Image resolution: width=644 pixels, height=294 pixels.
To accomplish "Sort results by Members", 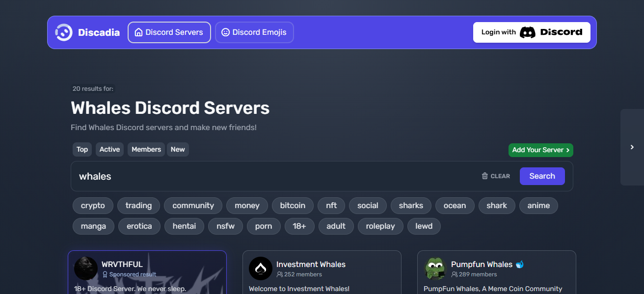I will (146, 150).
